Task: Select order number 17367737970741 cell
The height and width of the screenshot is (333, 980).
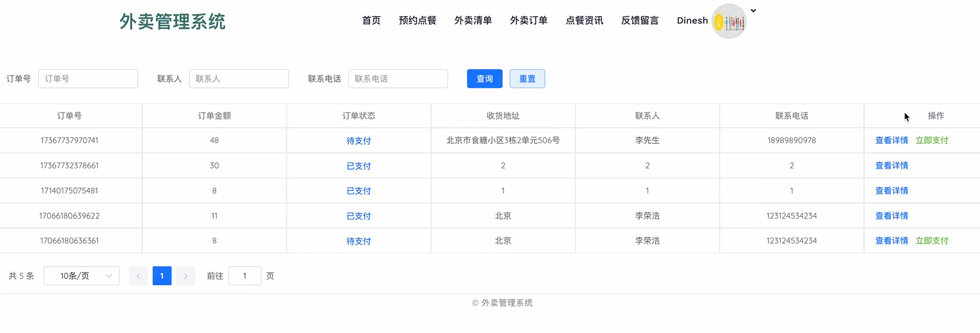Action: pos(70,141)
